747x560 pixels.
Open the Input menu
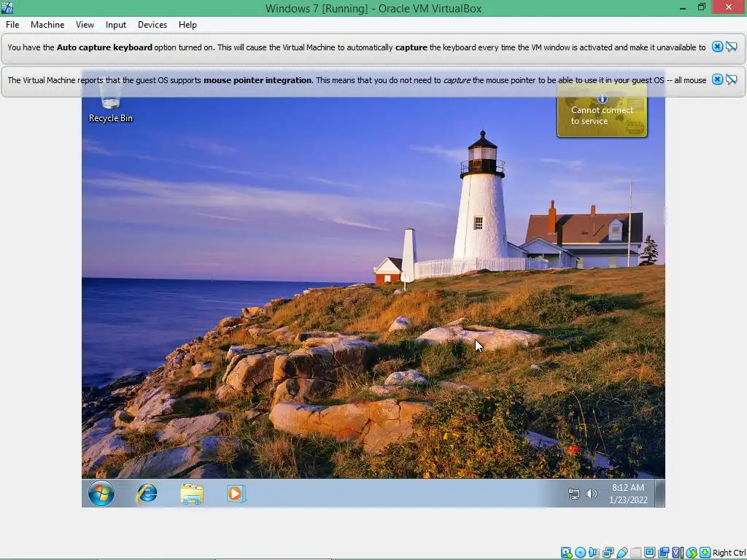116,25
